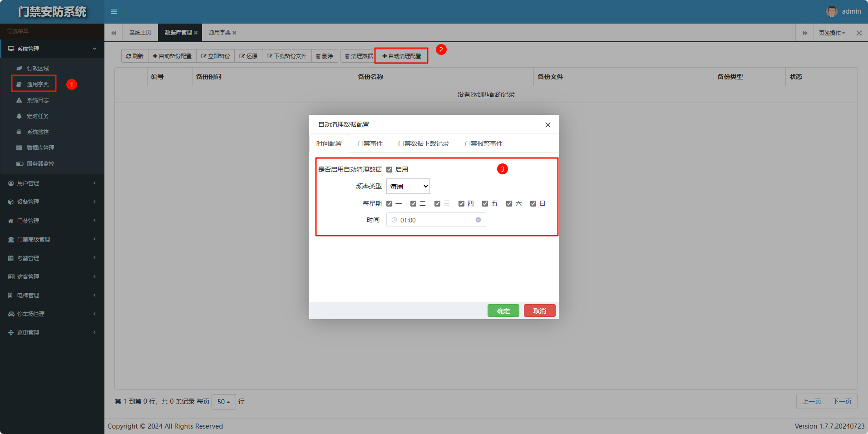Screen dimensions: 868x434
Task: Uncheck the 启用 auto-clean checkbox
Action: (389, 170)
